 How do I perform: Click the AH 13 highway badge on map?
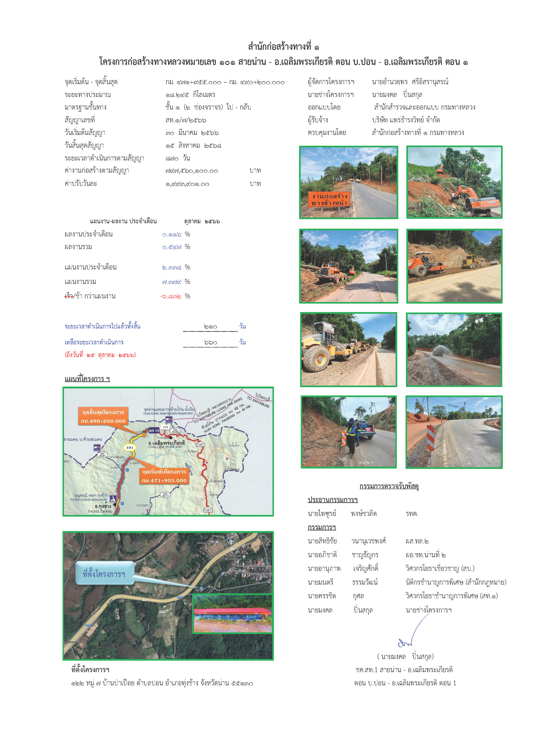click(x=154, y=431)
